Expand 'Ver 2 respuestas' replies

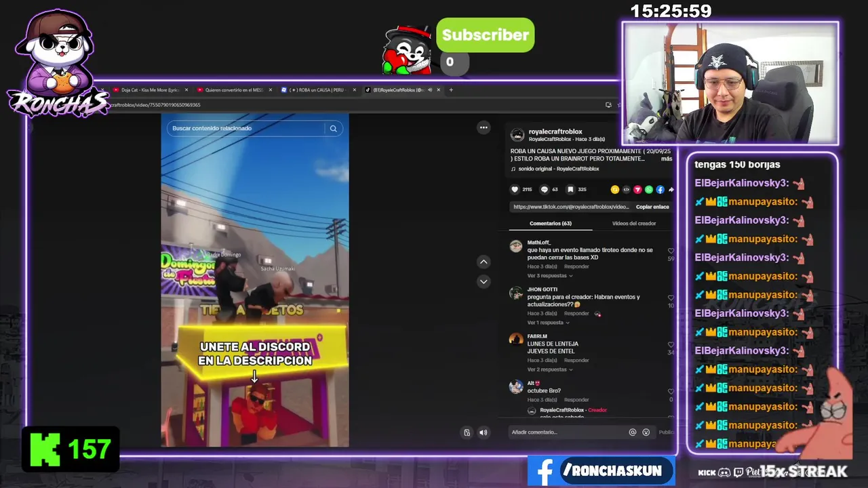[x=550, y=369]
